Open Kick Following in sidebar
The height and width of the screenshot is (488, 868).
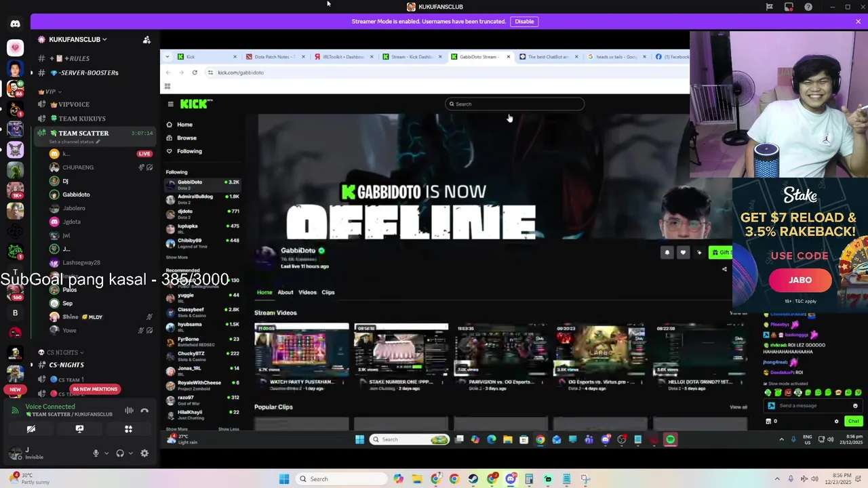[x=184, y=151]
